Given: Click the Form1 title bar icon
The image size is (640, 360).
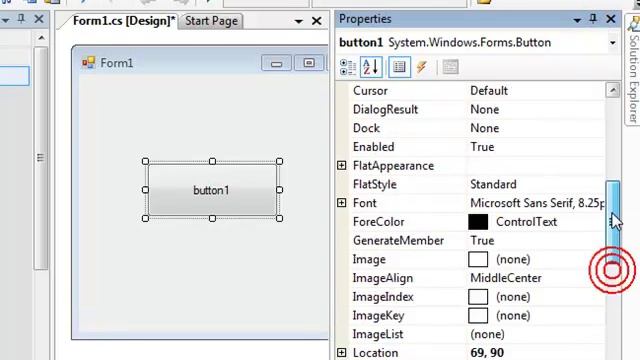Looking at the screenshot, I should click(x=89, y=63).
